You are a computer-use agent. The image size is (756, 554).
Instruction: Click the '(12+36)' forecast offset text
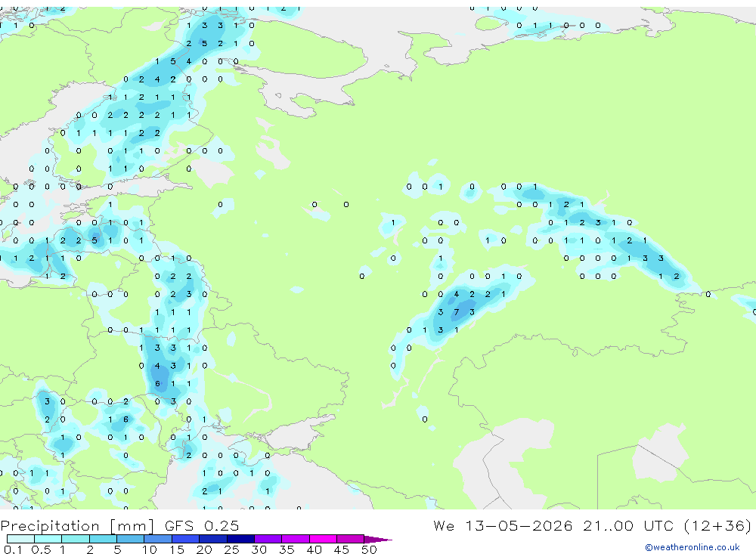tap(717, 525)
